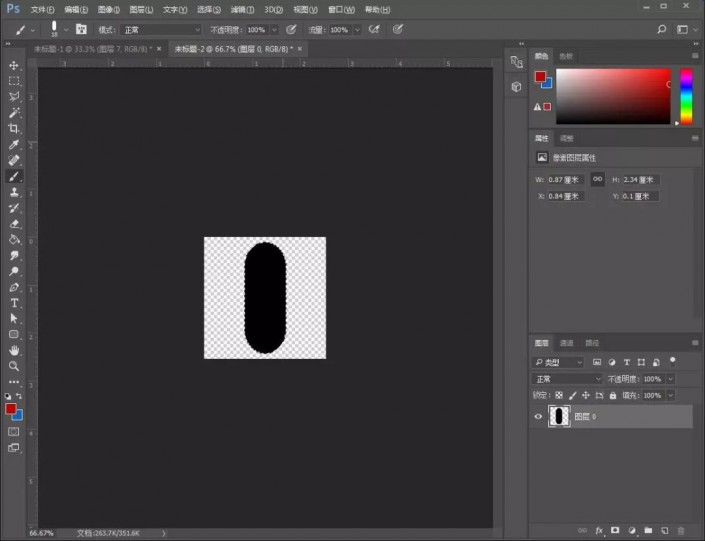Swap foreground and background colors
705x541 pixels.
coord(19,396)
